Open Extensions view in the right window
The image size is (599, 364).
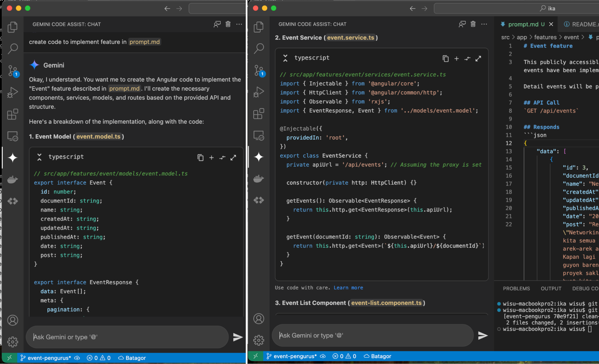(x=259, y=114)
